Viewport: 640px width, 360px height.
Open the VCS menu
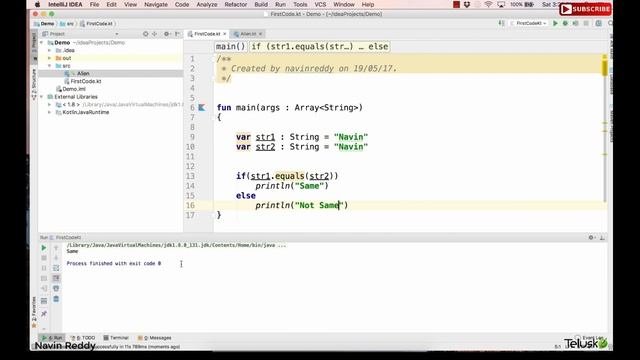[x=320, y=4]
